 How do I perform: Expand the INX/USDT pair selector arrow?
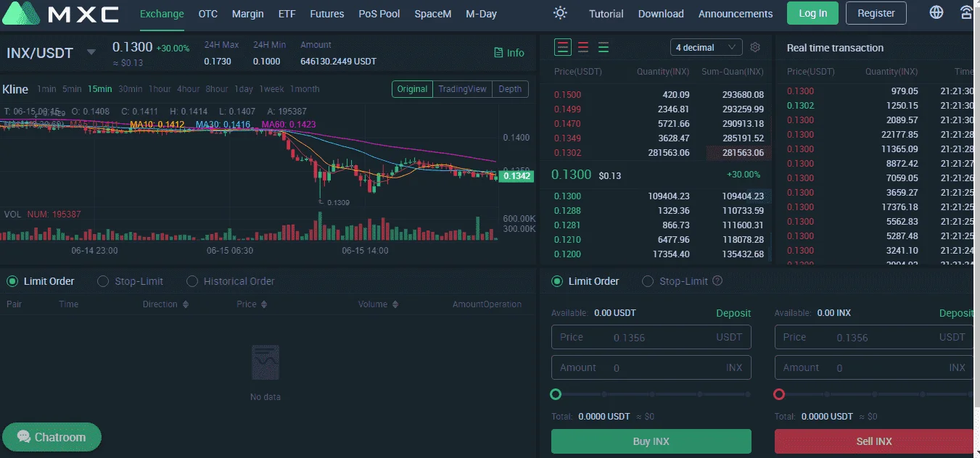click(x=91, y=52)
